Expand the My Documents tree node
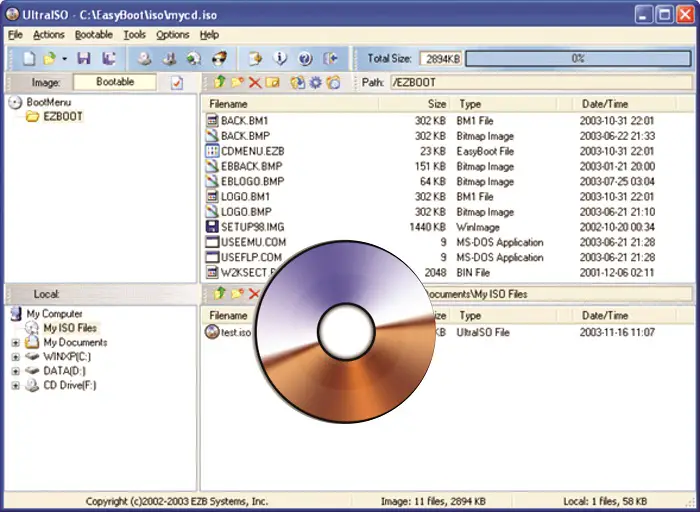 click(x=15, y=342)
